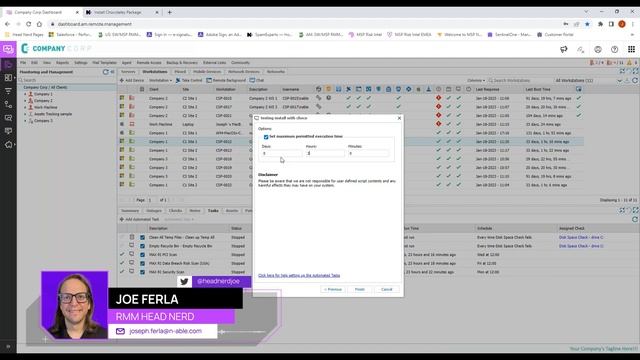
Task: Open the home-shaped icon in left sidebar
Action: (x=8, y=144)
